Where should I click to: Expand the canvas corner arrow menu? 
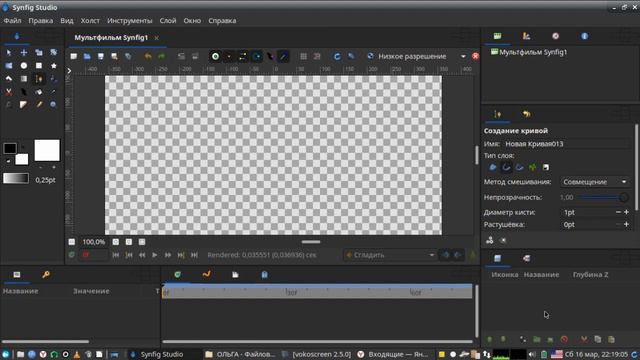[69, 71]
